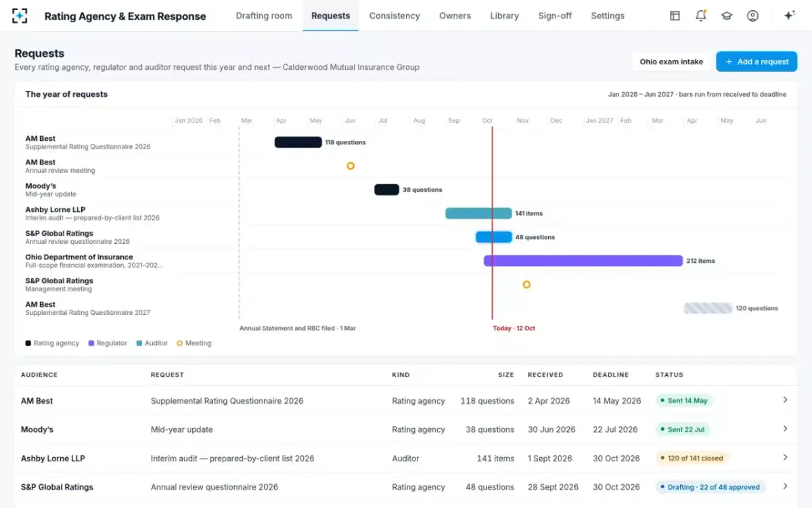
Task: Click "Interim audit — prepared-by-client list 2026" in table
Action: [233, 459]
